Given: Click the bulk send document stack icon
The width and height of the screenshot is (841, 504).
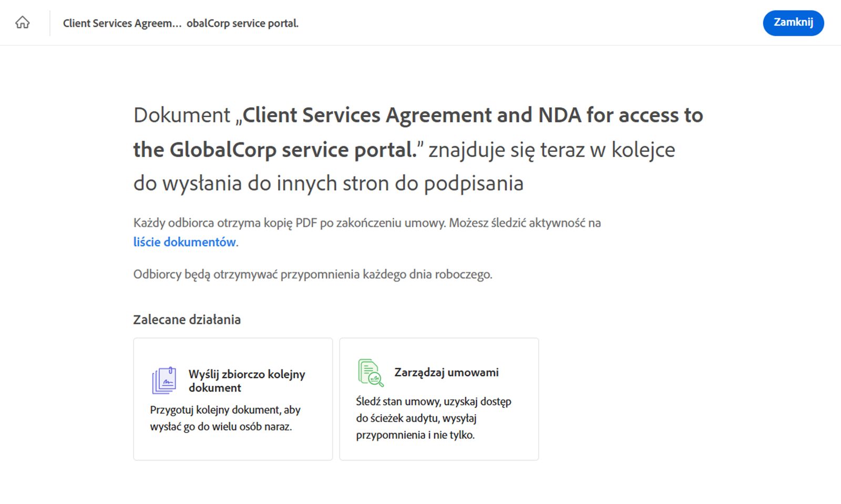Looking at the screenshot, I should point(164,380).
